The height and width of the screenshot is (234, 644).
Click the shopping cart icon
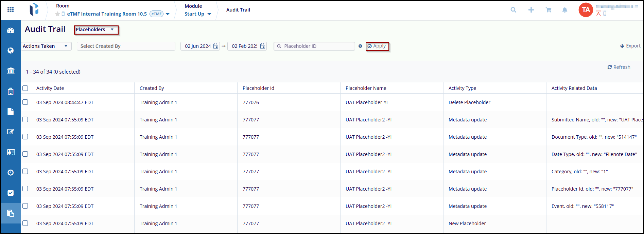click(548, 10)
